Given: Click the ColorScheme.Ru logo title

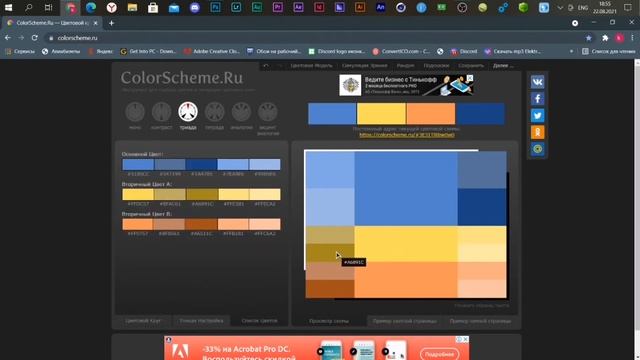Looking at the screenshot, I should 182,78.
